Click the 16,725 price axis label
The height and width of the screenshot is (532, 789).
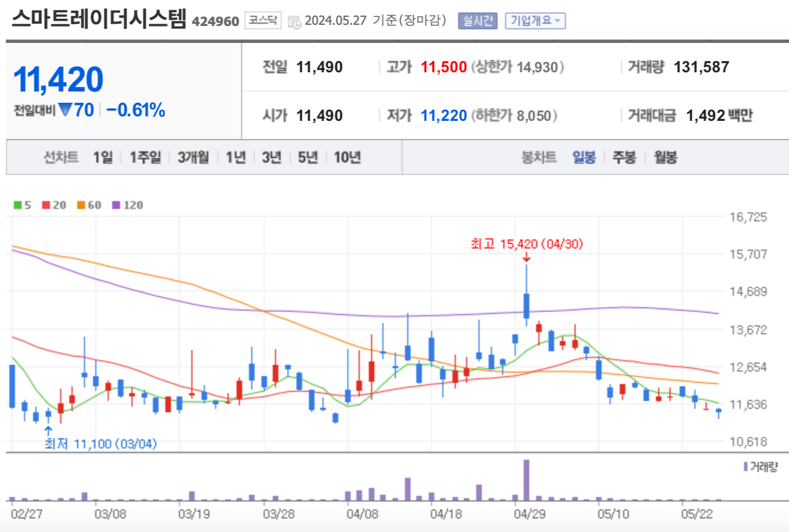(x=748, y=217)
